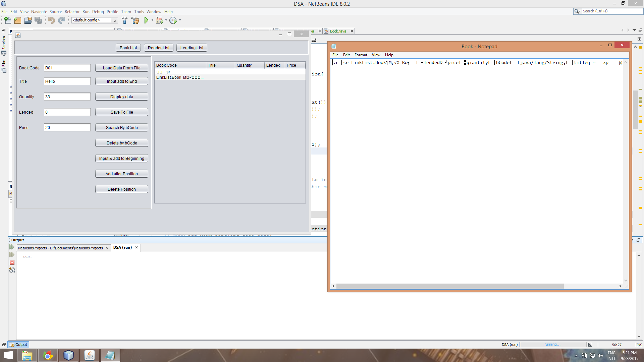Open Output panel settings wrench icon

coord(12,270)
